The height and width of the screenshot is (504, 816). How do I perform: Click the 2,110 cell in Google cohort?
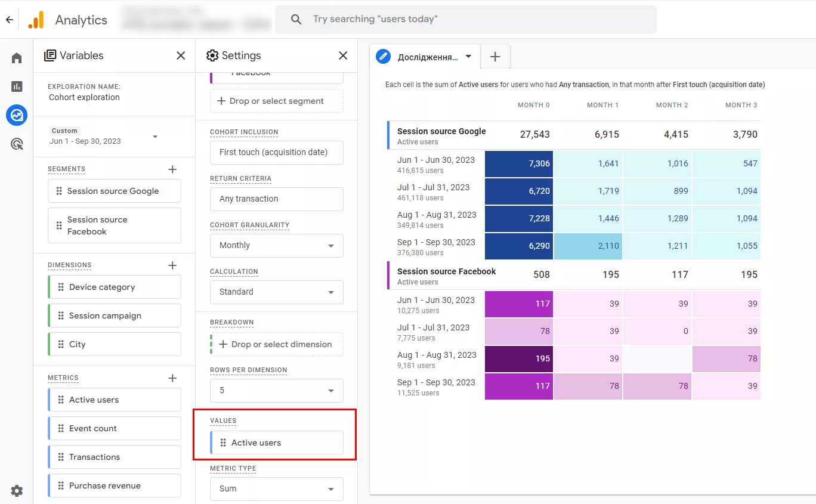pyautogui.click(x=588, y=246)
